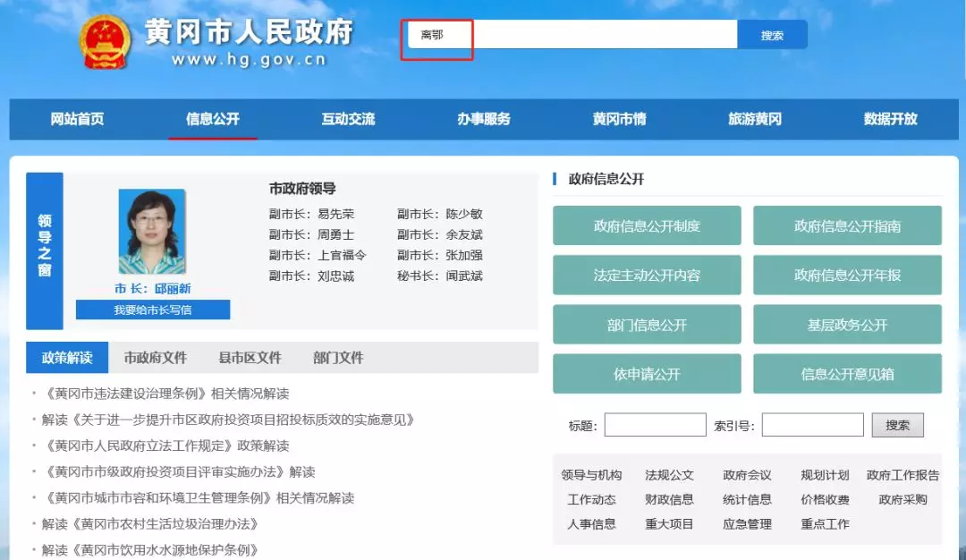Open the 互动交流 navigation item

coord(348,119)
